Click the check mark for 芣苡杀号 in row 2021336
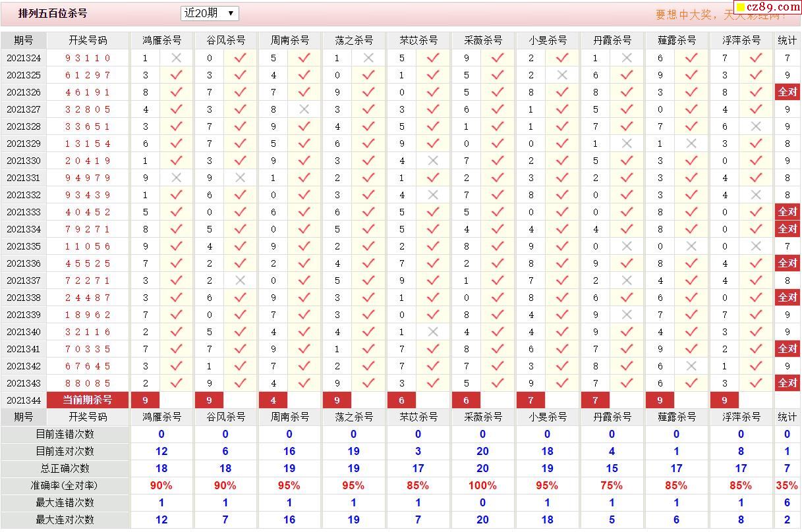Screen dimensions: 802x532 coord(433,263)
